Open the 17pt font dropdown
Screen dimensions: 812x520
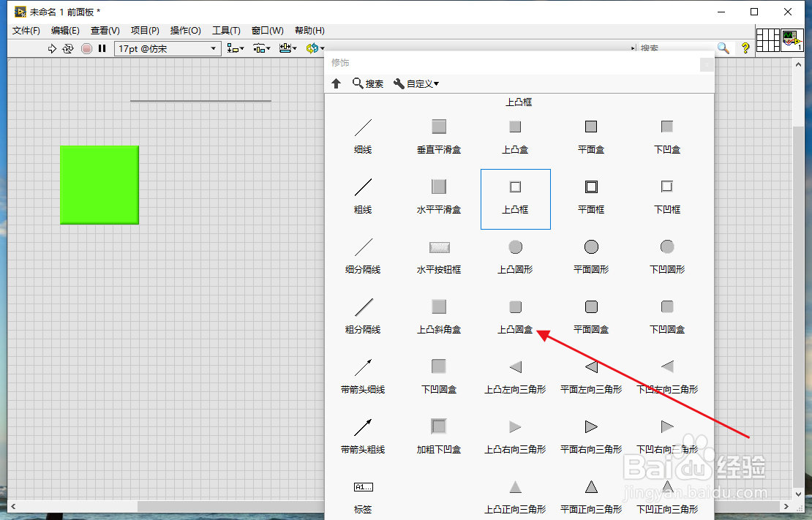(x=168, y=49)
